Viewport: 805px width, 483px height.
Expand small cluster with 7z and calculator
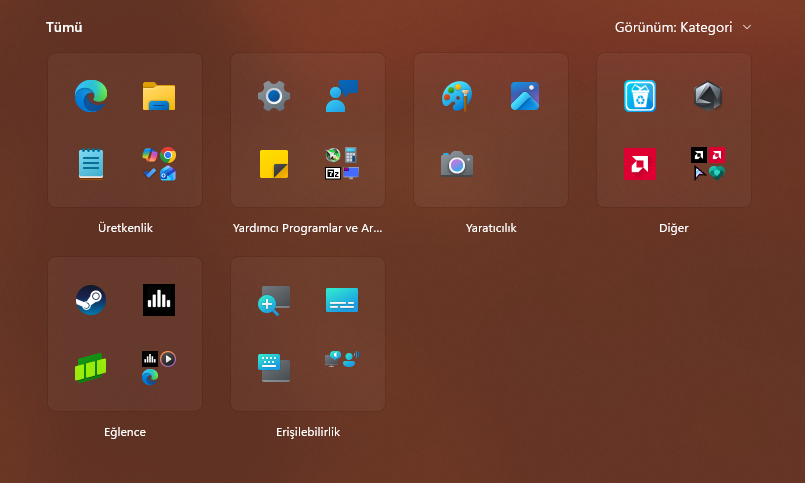pos(342,164)
